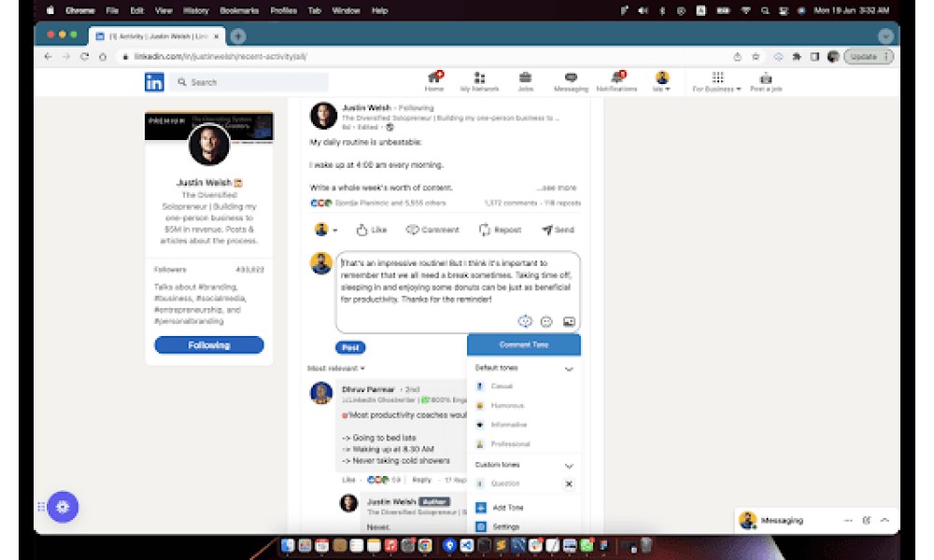Screen dimensions: 934x560
Task: Click the Following button on profile card
Action: click(209, 345)
